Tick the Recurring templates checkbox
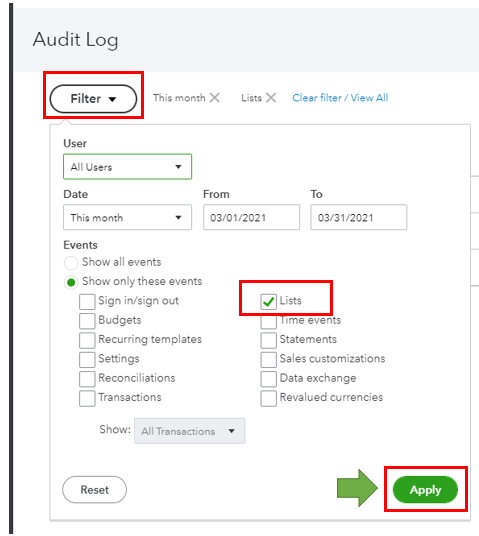This screenshot has width=479, height=536. 87,340
